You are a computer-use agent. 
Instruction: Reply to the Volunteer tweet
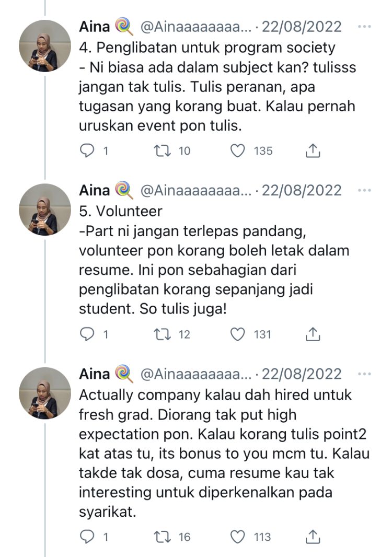(86, 334)
